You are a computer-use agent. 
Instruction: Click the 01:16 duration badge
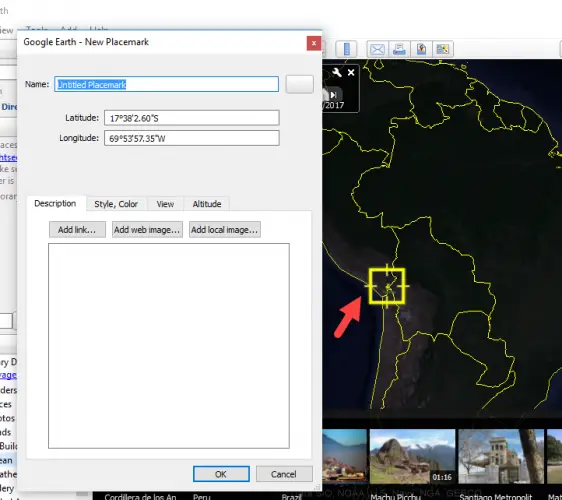click(442, 477)
